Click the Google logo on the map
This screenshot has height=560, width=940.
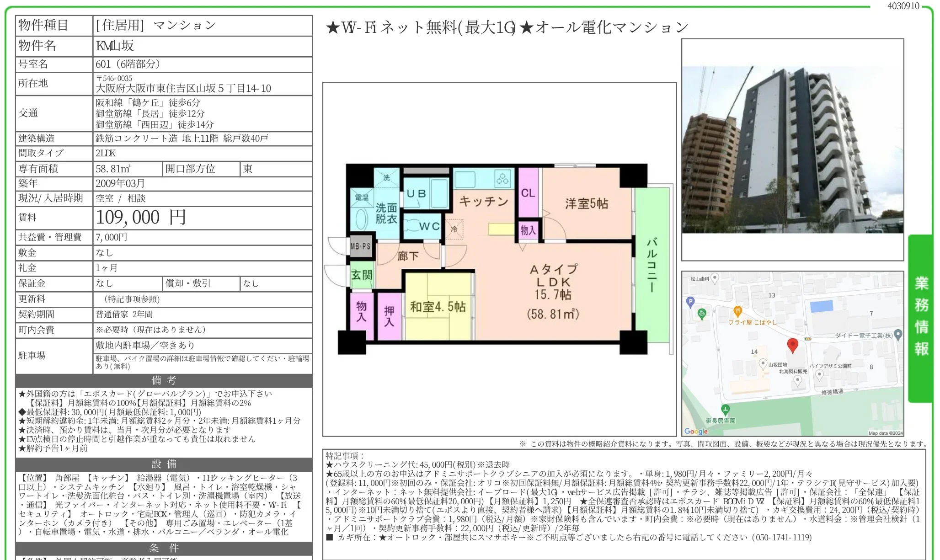tap(695, 431)
